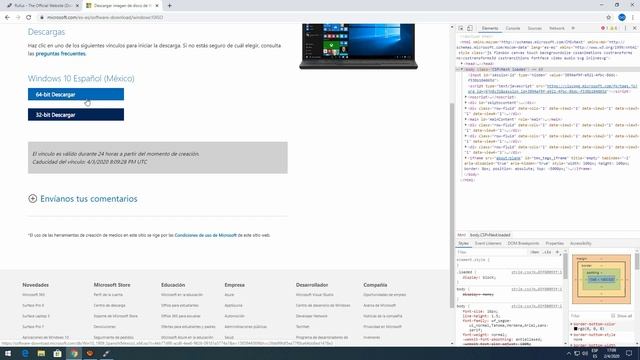The width and height of the screenshot is (640, 360).
Task: Click the margin region of box model
Action: click(582, 259)
